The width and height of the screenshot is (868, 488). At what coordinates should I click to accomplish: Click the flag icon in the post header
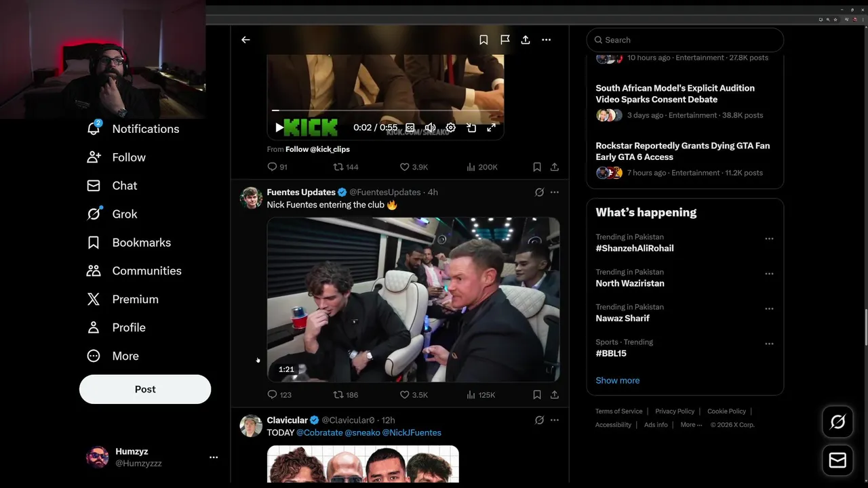[505, 40]
